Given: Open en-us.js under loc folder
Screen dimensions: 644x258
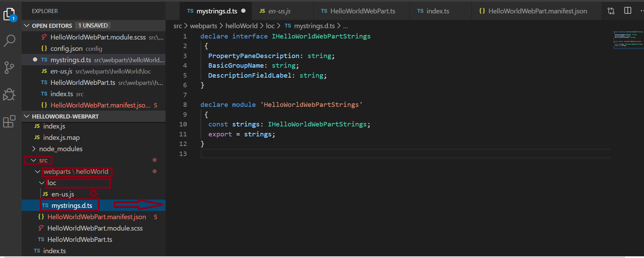Looking at the screenshot, I should pyautogui.click(x=93, y=194).
